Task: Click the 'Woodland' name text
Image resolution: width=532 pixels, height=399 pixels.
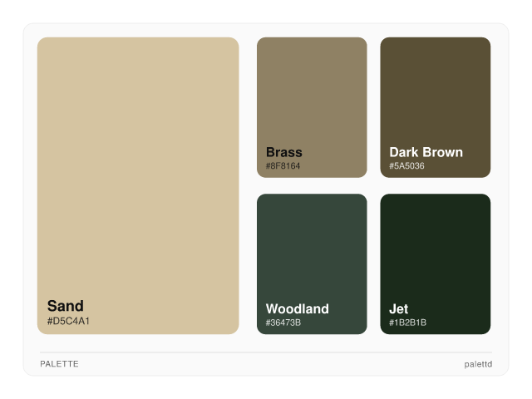Action: point(298,308)
